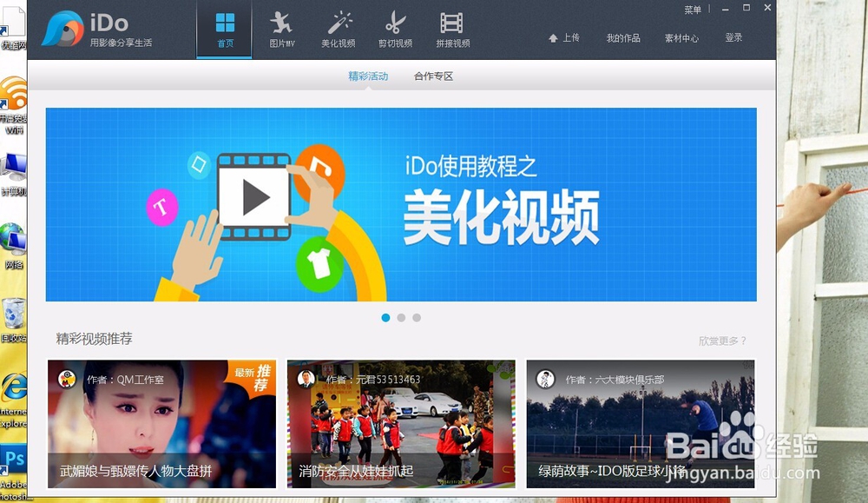Open the 武媚娘与甄嬛传人物大盘拼 video
This screenshot has height=503, width=868.
(161, 424)
